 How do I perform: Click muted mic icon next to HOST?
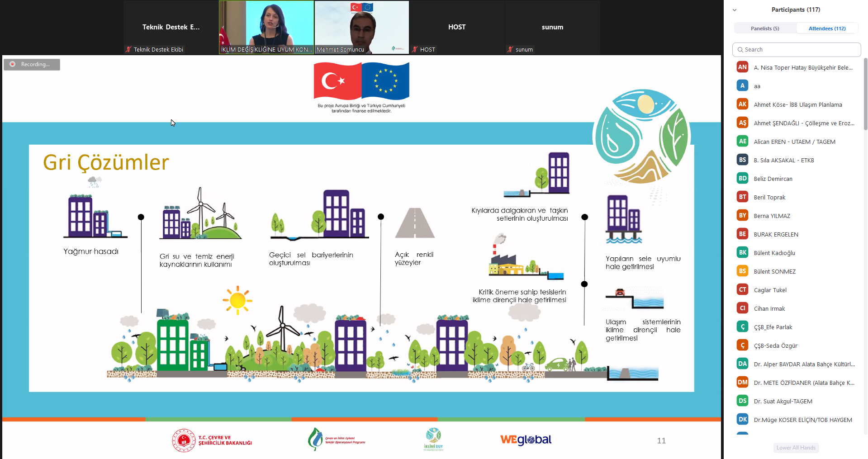(415, 50)
